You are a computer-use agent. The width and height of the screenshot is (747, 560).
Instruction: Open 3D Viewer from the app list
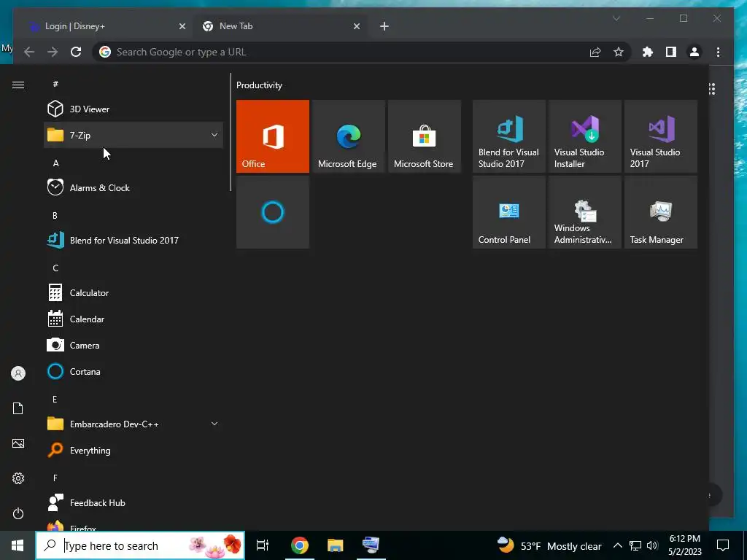coord(133,109)
